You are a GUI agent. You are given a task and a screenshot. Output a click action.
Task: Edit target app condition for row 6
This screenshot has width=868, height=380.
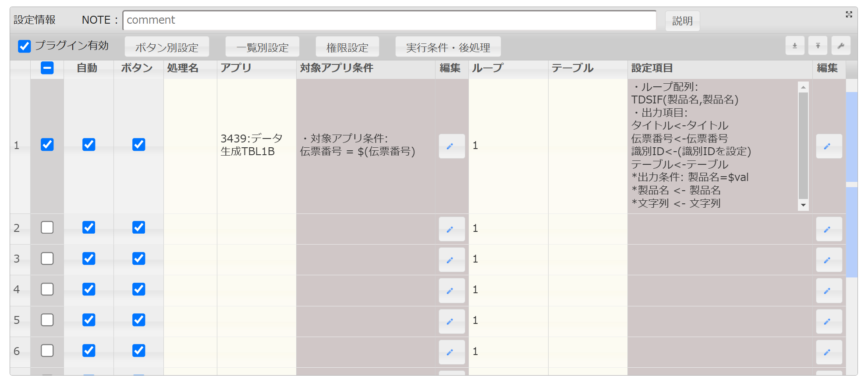[x=452, y=352]
